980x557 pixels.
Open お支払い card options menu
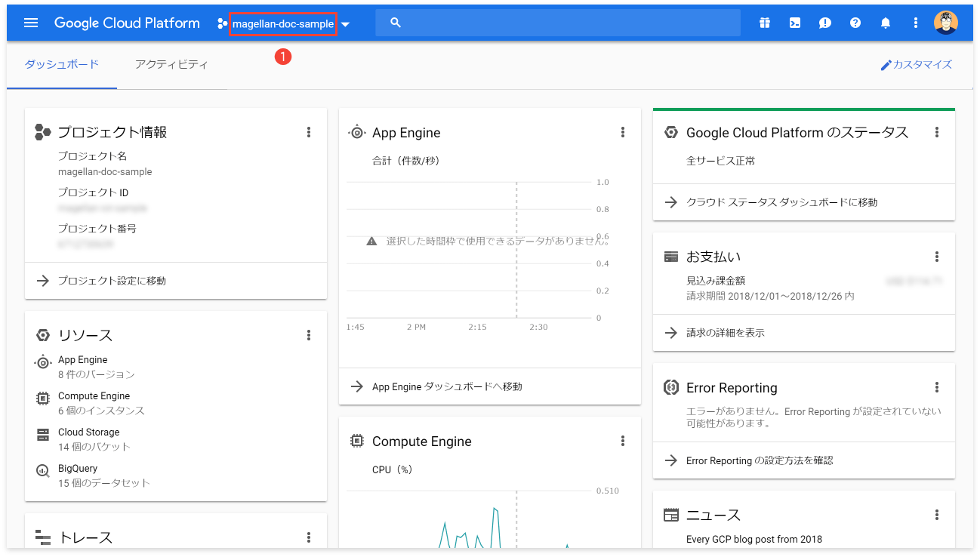click(937, 257)
